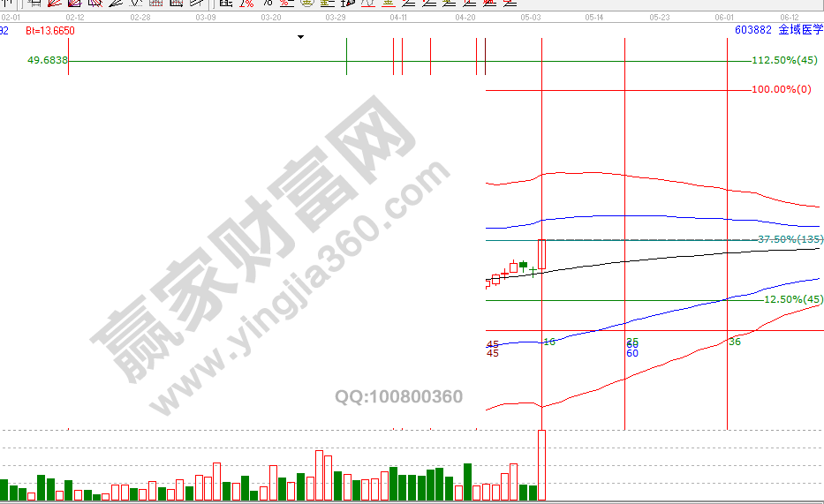Click the Bt=13.6650 value label

49,31
